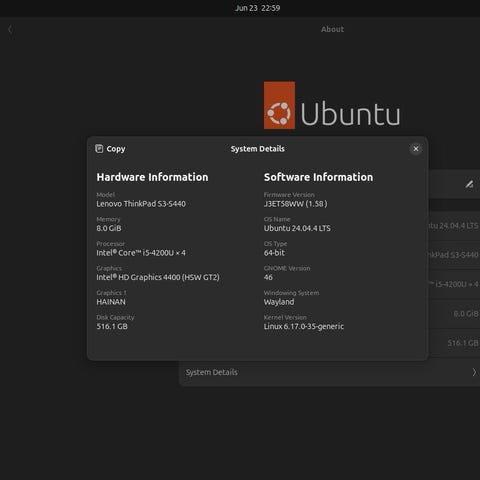Click the Software Information heading
This screenshot has width=480, height=480.
[x=318, y=177]
